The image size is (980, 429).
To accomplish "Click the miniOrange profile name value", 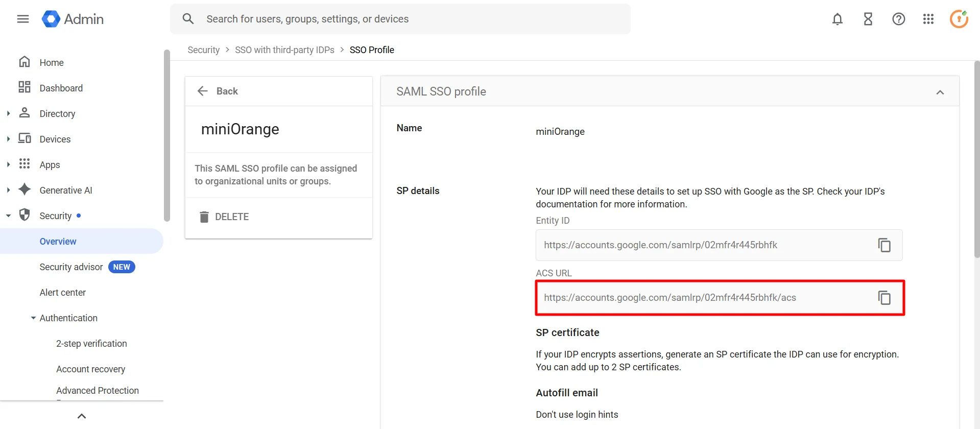I will 560,131.
